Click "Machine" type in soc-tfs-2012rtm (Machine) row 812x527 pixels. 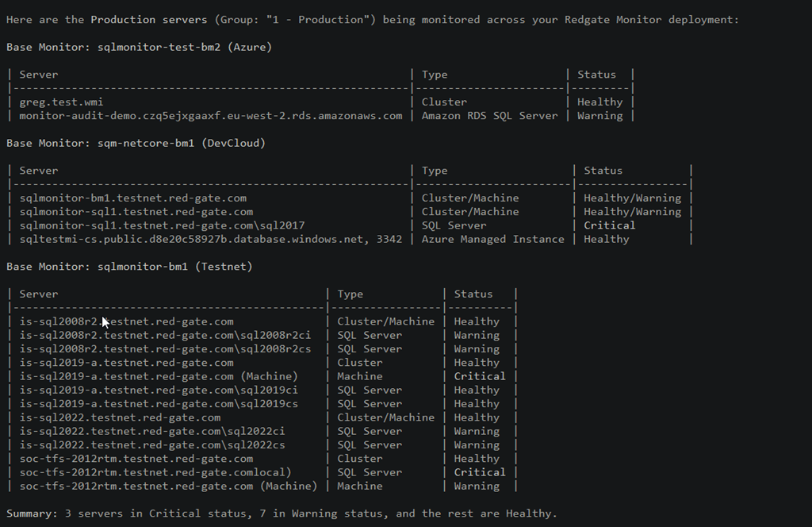pos(359,486)
